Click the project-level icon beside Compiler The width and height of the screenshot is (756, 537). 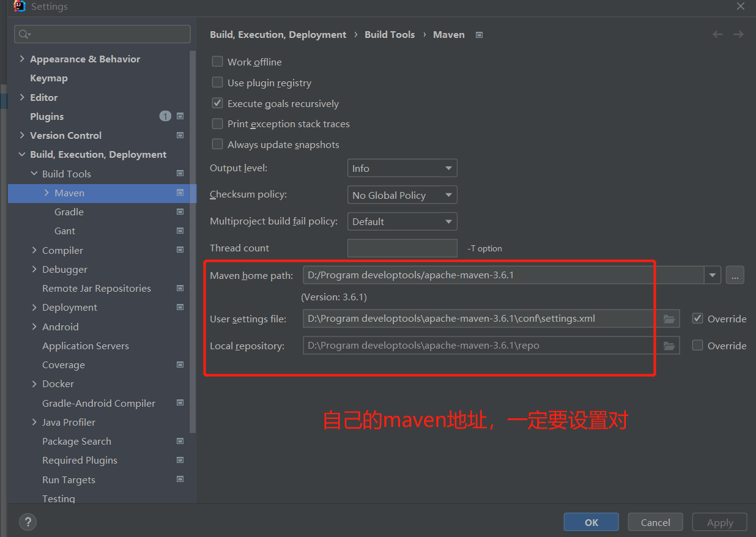tap(180, 250)
